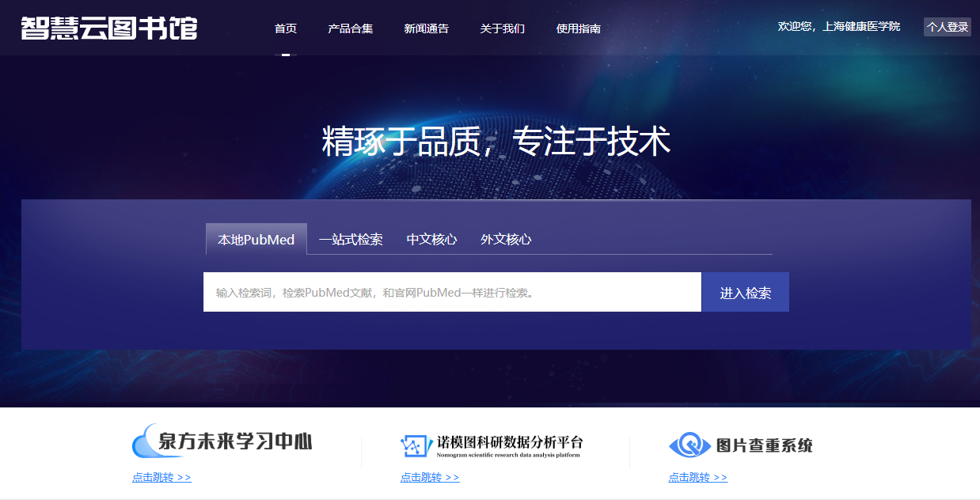Open the 使用指南 navigation item

tap(578, 28)
